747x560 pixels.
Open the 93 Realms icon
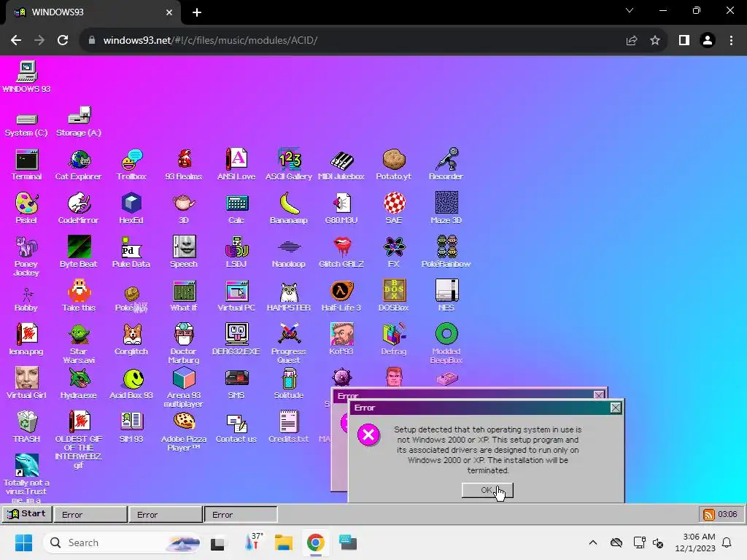184,165
